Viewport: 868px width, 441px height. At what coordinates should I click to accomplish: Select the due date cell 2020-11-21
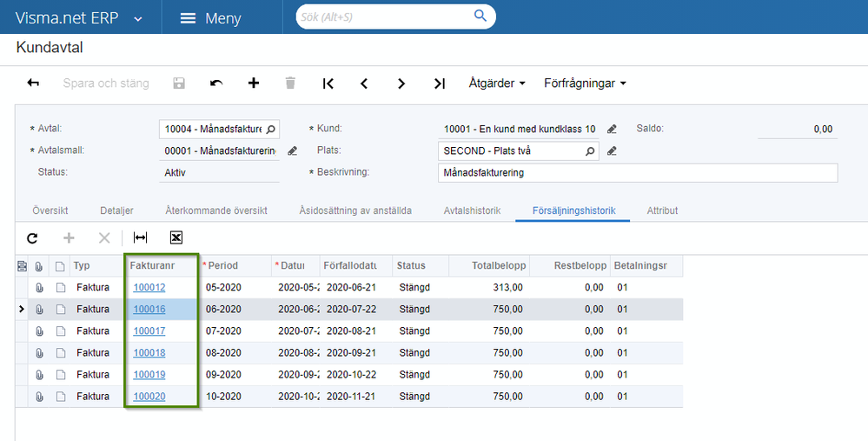pyautogui.click(x=356, y=397)
